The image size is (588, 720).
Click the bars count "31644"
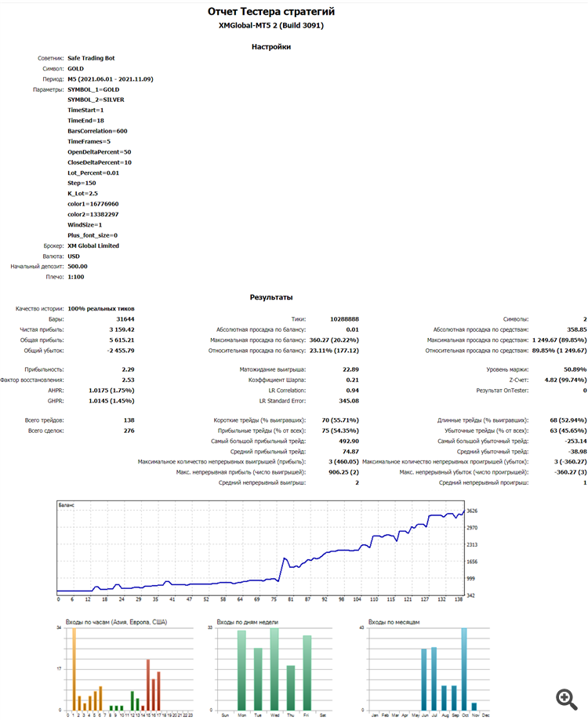click(125, 319)
